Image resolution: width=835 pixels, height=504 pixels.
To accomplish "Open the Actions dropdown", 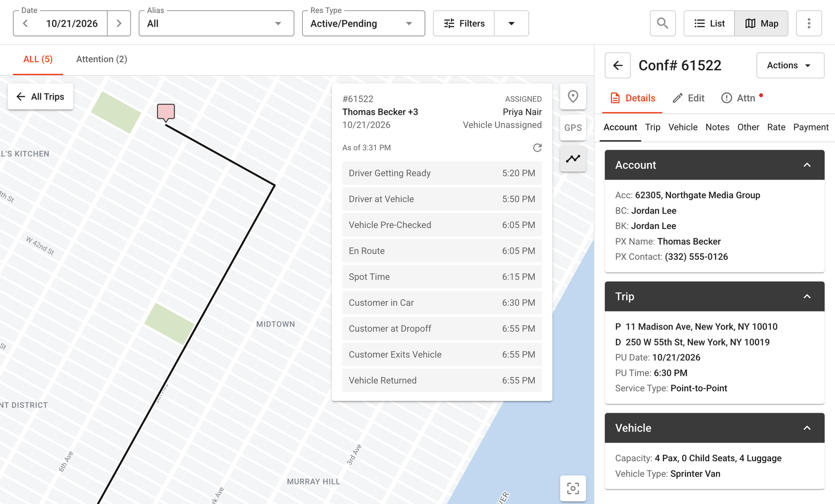I will pyautogui.click(x=790, y=65).
